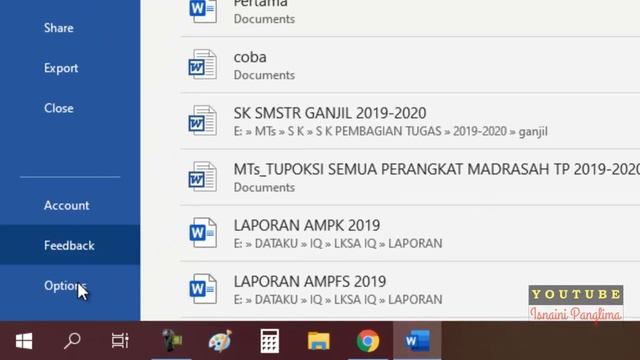Open the Windows Start menu
The height and width of the screenshot is (360, 640).
point(24,341)
